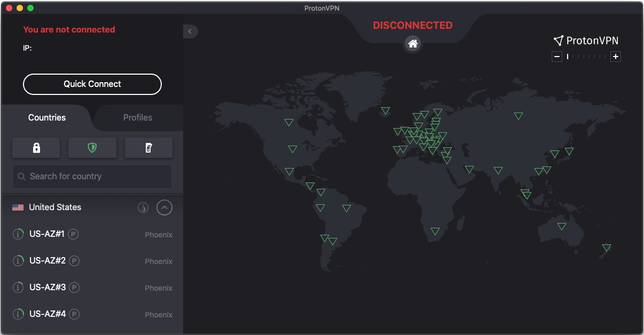Open info for server US-AZ#1
The image size is (644, 335).
coord(18,234)
